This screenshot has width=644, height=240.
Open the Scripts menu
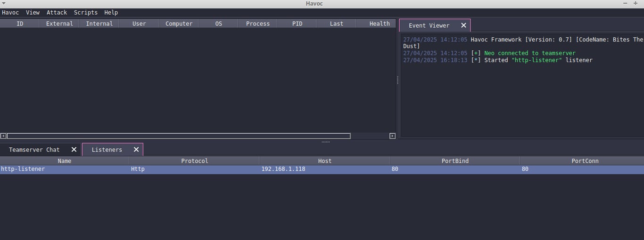(x=86, y=13)
